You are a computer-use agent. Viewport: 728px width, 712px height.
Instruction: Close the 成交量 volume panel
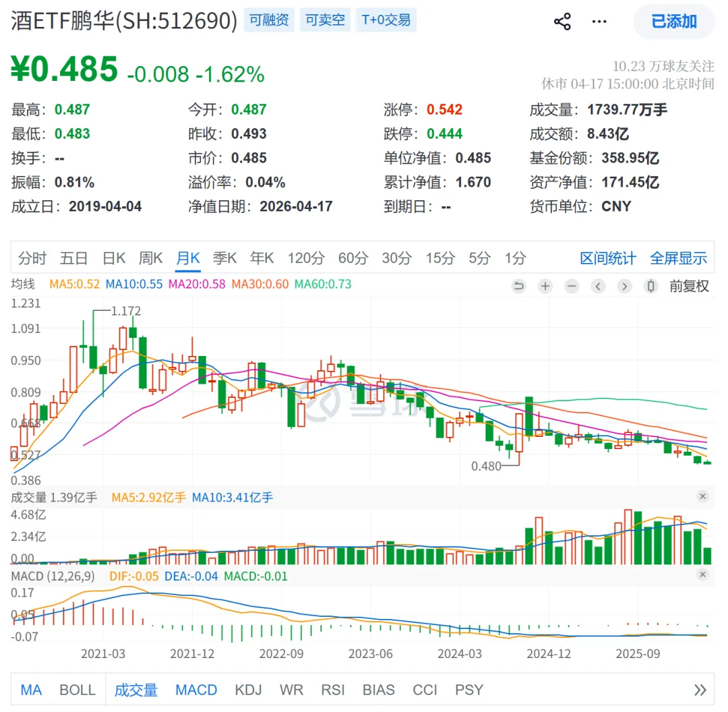[702, 496]
